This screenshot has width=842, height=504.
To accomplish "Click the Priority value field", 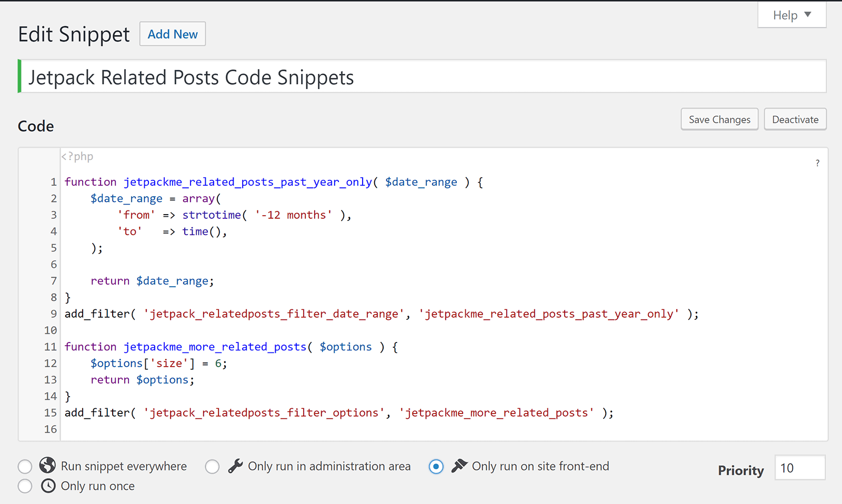I will pyautogui.click(x=800, y=468).
